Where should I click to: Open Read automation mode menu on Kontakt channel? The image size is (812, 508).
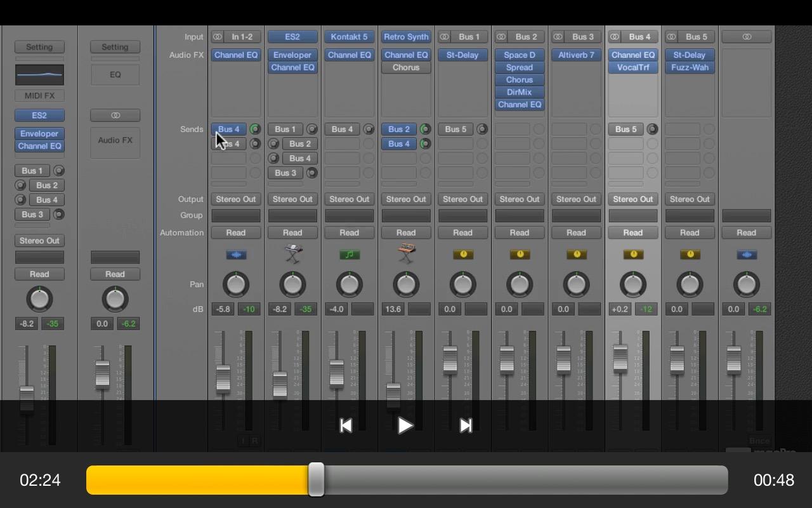[x=349, y=232]
